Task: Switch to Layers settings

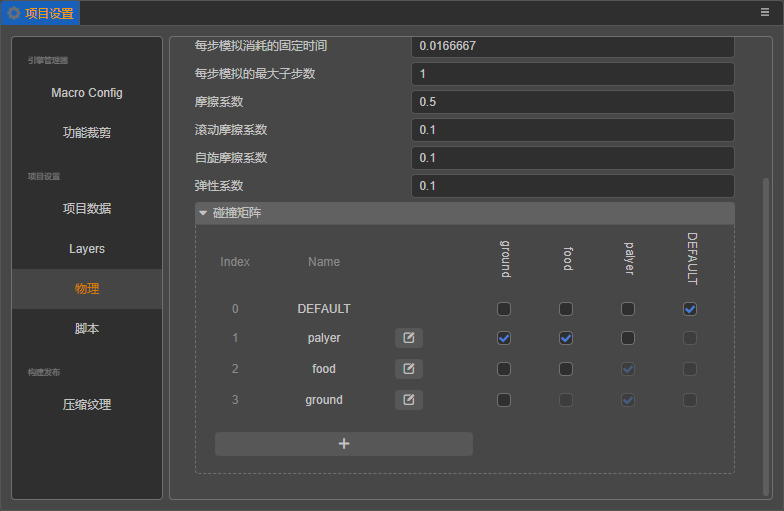Action: 87,248
